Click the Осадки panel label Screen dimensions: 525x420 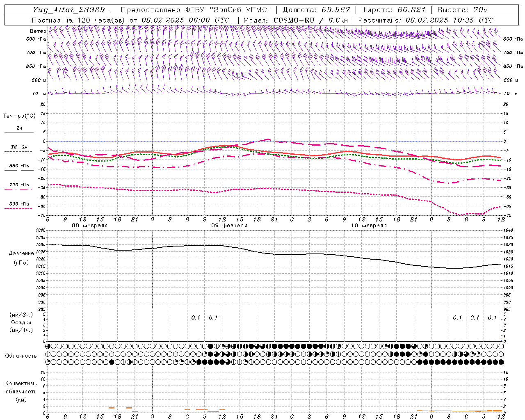[21, 322]
